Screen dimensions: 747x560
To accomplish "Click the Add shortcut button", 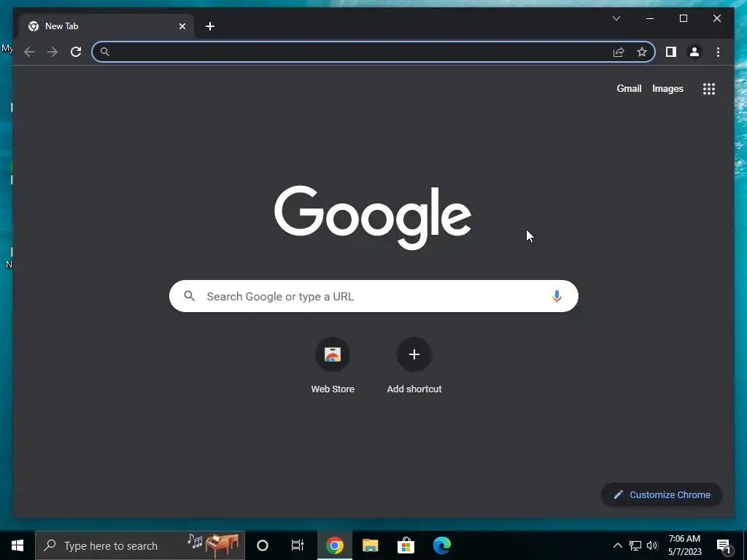I will (x=414, y=365).
